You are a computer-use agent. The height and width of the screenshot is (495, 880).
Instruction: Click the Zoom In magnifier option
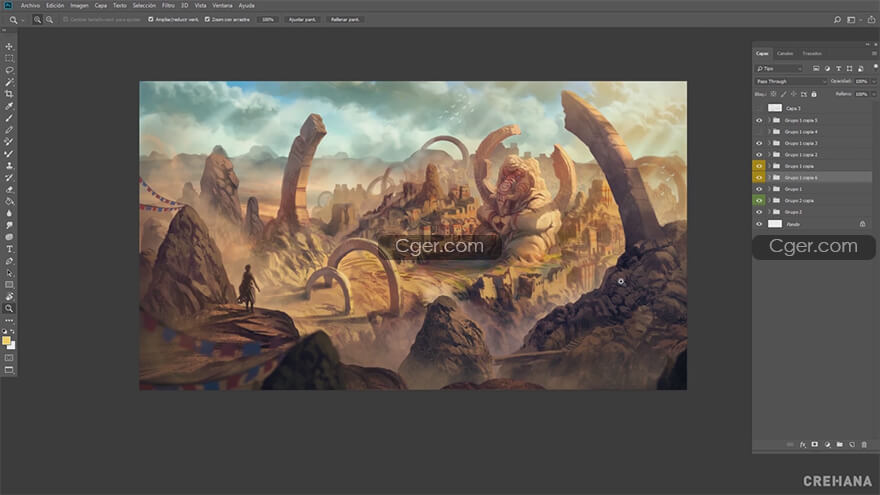coord(38,20)
